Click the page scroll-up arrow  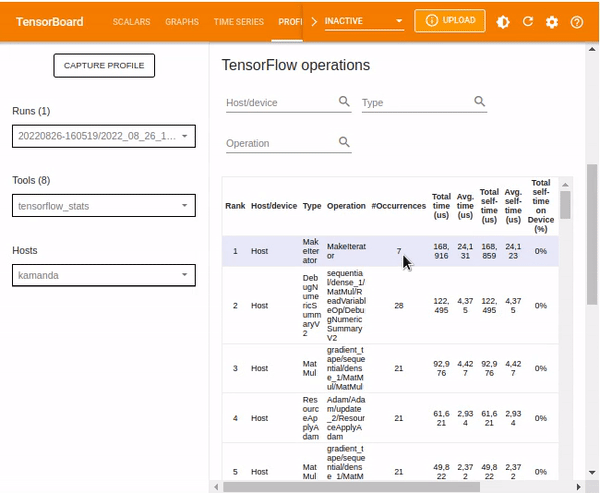pyautogui.click(x=592, y=49)
